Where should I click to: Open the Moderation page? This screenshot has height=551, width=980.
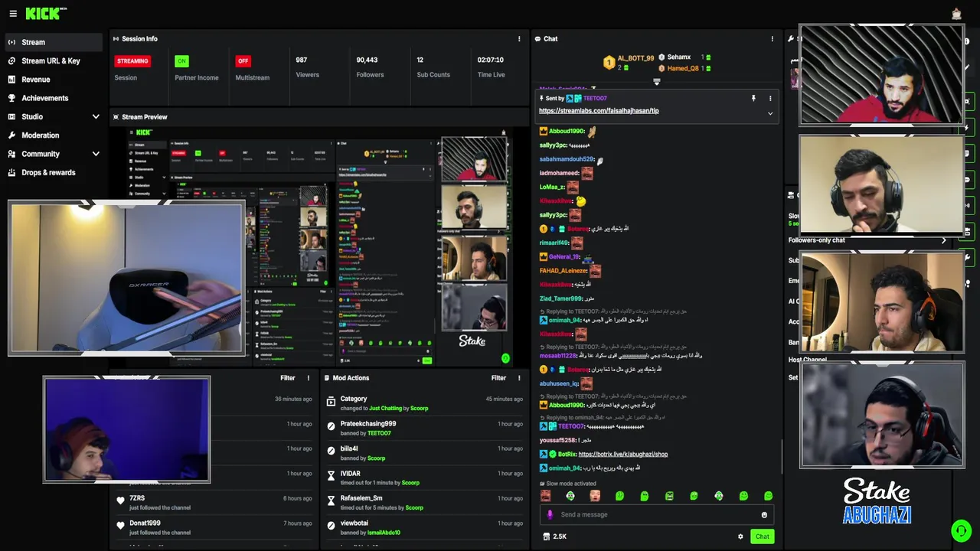41,135
